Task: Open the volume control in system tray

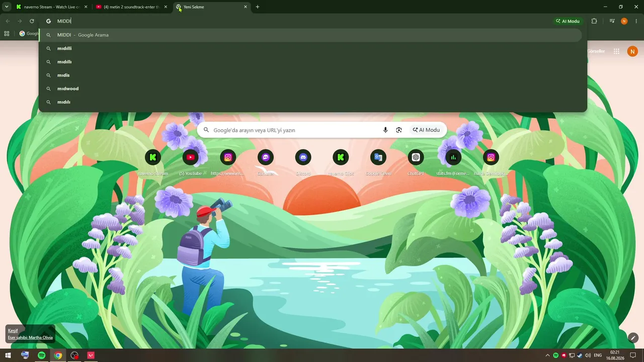Action: point(588,355)
